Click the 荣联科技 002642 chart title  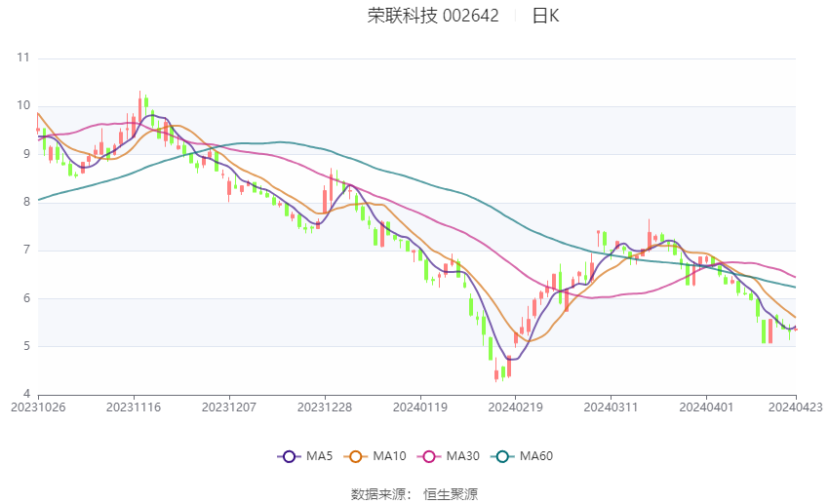[433, 16]
